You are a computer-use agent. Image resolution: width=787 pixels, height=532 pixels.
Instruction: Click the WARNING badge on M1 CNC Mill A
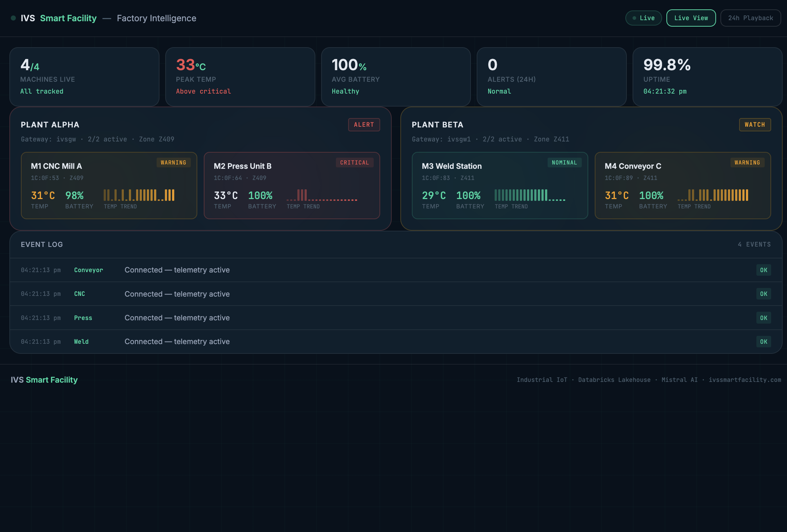pos(174,163)
